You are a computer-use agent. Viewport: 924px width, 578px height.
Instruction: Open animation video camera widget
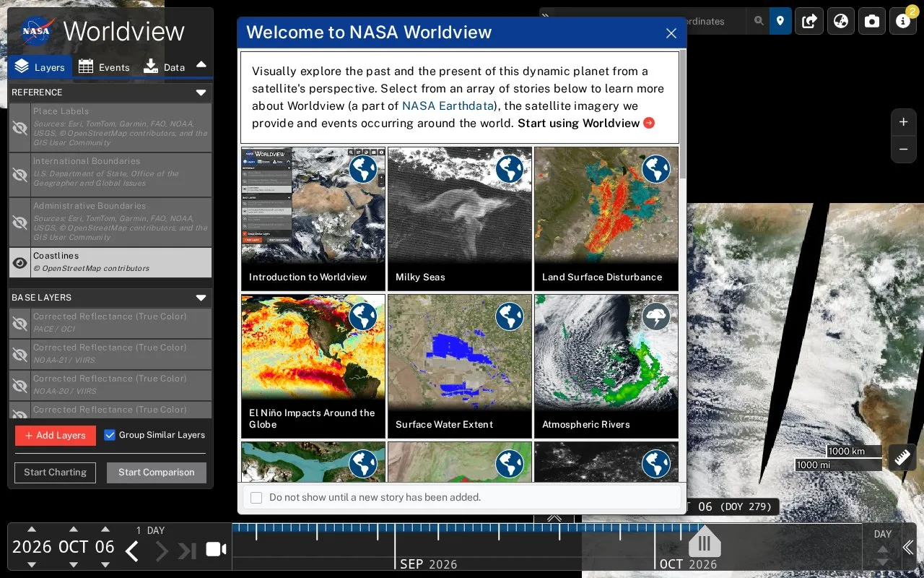coord(216,549)
